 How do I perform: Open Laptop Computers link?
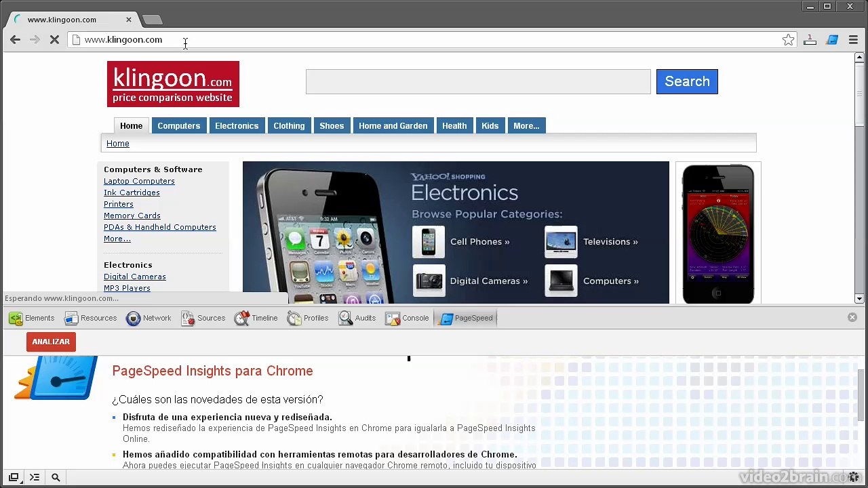pyautogui.click(x=139, y=181)
